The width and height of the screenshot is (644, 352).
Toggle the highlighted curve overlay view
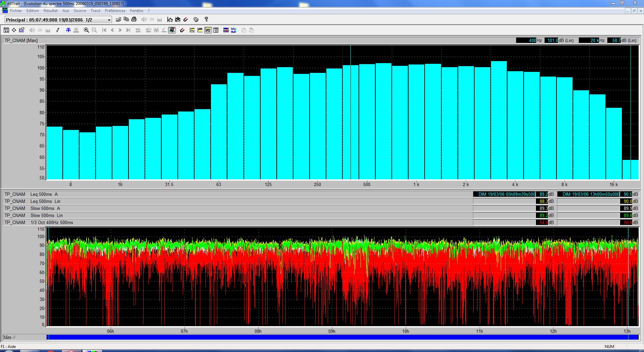pyautogui.click(x=208, y=30)
